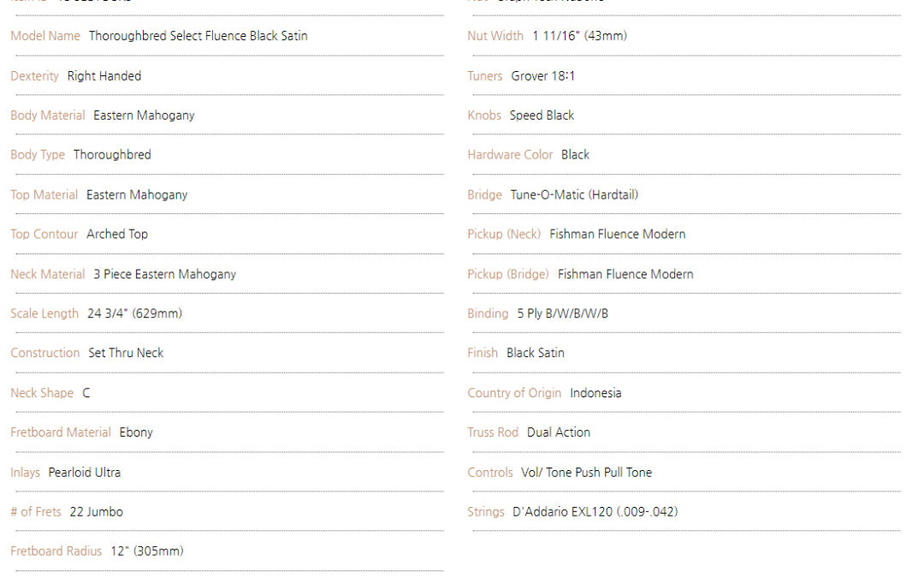Select "D'Addario EXL120 (.009-.042)" value
The height and width of the screenshot is (578, 924).
click(x=595, y=512)
